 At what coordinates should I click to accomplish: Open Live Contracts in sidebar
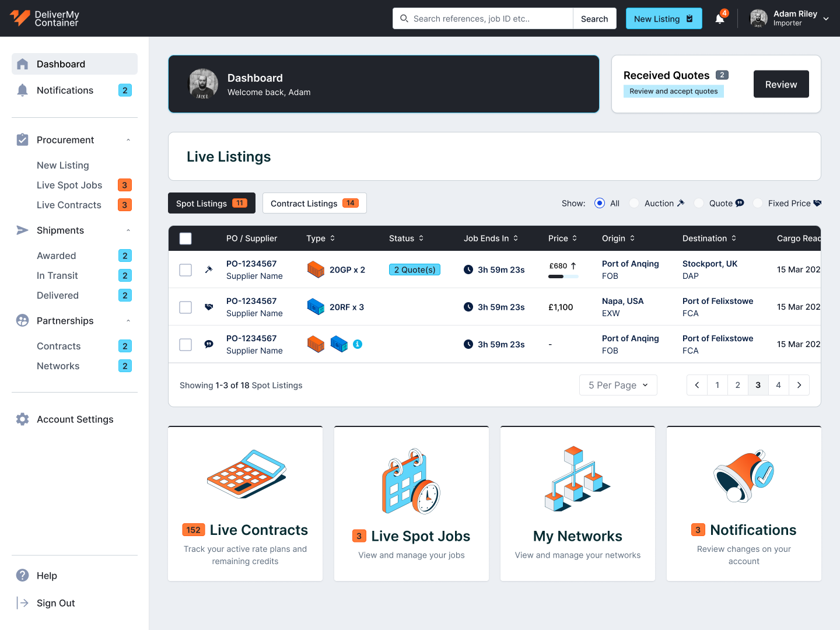tap(69, 205)
